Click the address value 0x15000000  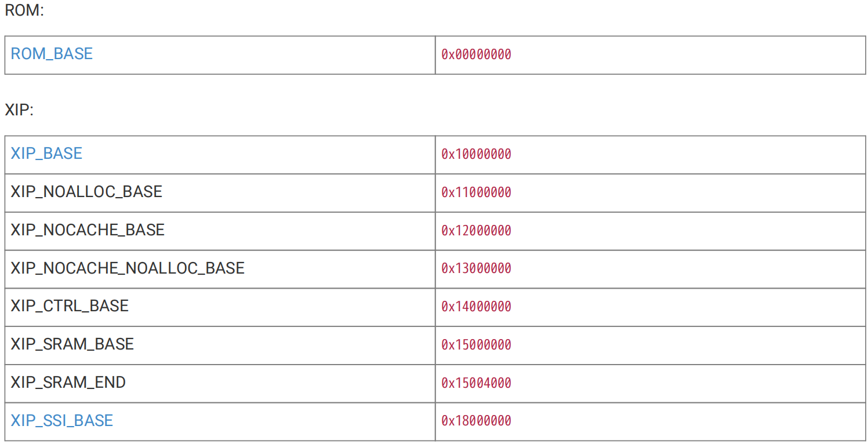(476, 345)
